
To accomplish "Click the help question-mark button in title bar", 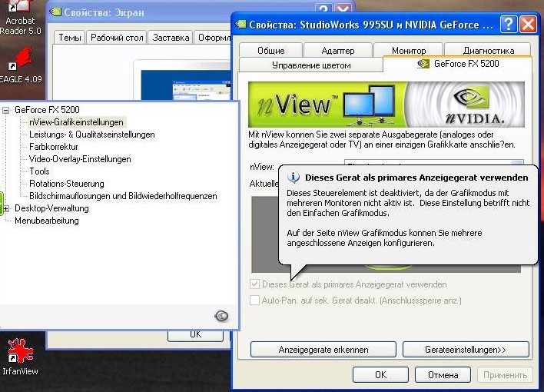I will coord(509,25).
